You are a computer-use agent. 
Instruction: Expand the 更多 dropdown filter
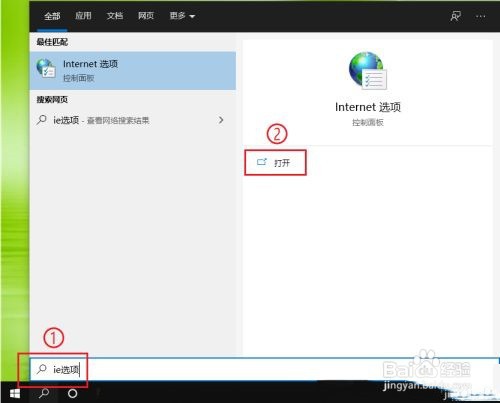(x=182, y=16)
